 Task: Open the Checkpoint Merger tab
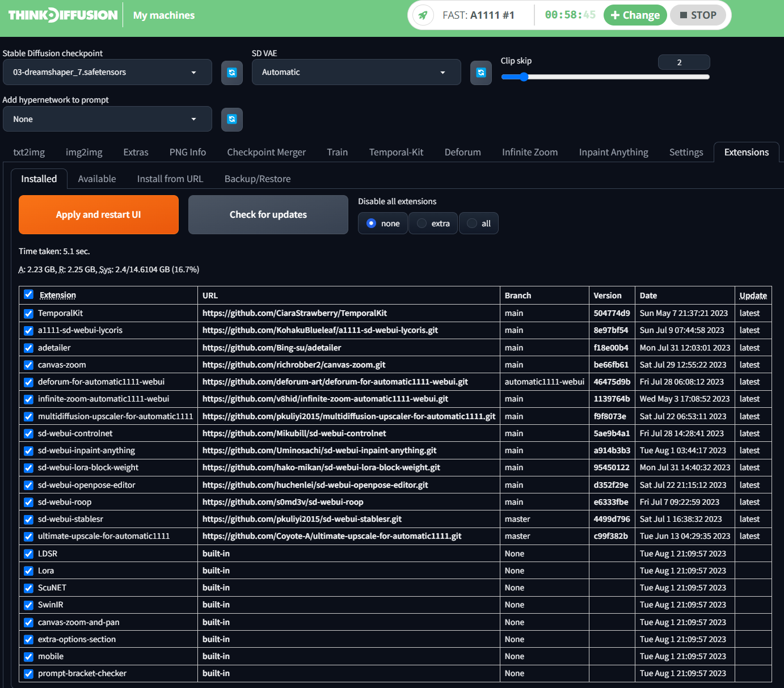click(267, 152)
